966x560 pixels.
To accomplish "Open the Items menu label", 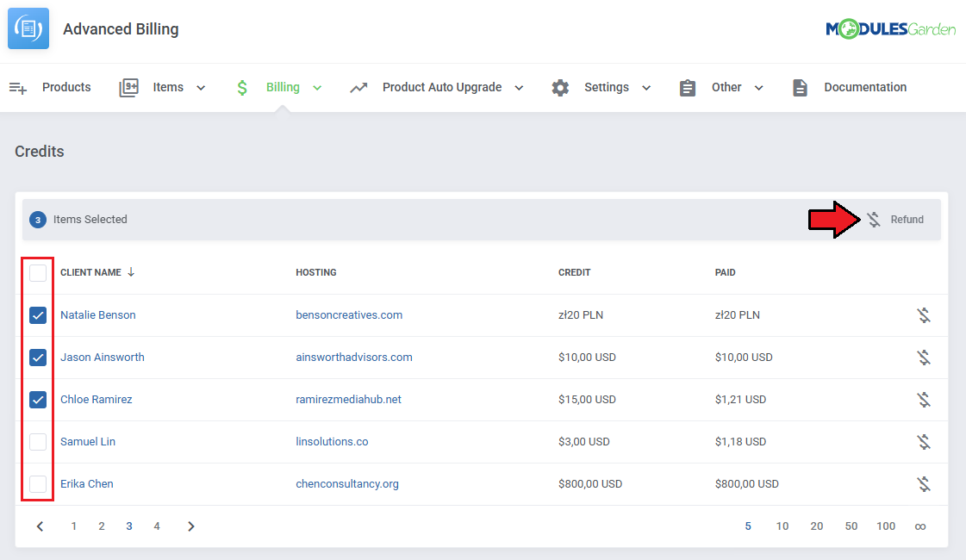I will (168, 88).
